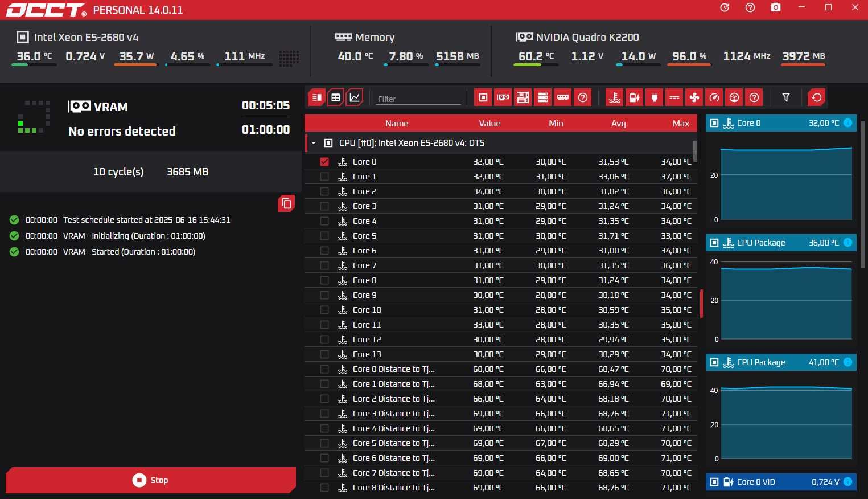
Task: Switch to graph view icon
Action: coord(355,97)
